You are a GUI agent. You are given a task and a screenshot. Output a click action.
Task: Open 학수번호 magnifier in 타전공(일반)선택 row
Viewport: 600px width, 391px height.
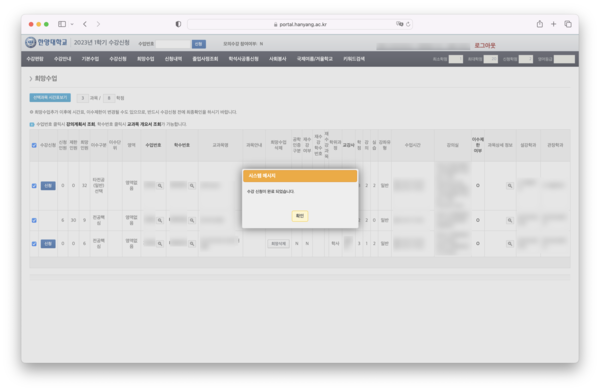pyautogui.click(x=192, y=186)
